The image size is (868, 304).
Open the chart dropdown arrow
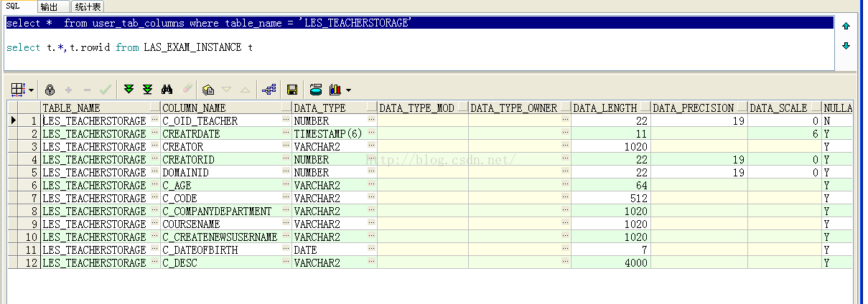pyautogui.click(x=349, y=90)
